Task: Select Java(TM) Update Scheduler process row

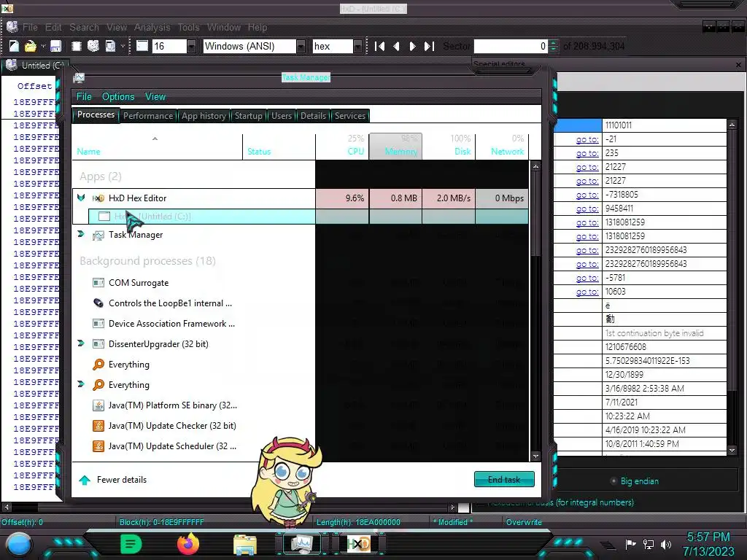Action: coord(301,446)
